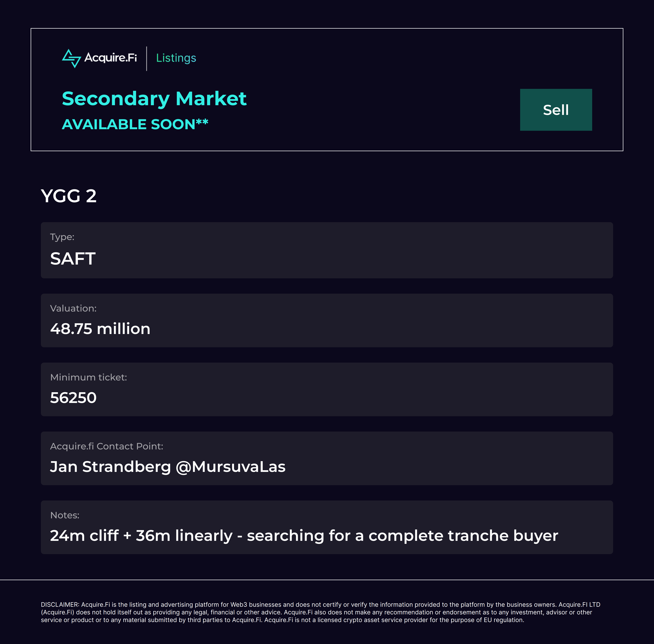Click the AVAILABLE SOON** label

(x=135, y=124)
